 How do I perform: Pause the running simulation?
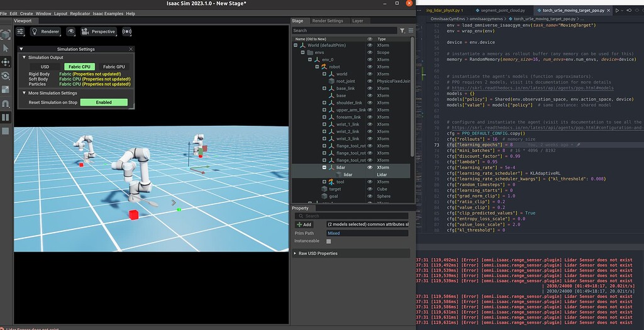point(5,118)
